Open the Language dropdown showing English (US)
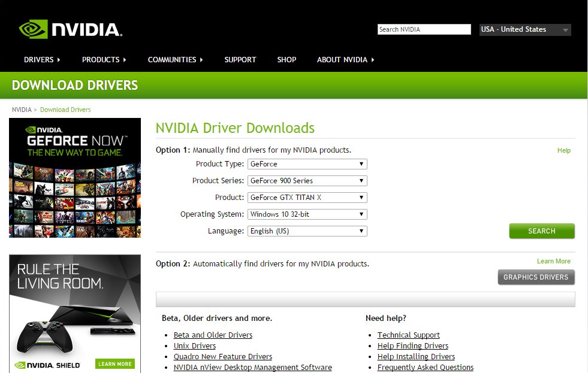Screen dimensions: 588x373 (307, 231)
